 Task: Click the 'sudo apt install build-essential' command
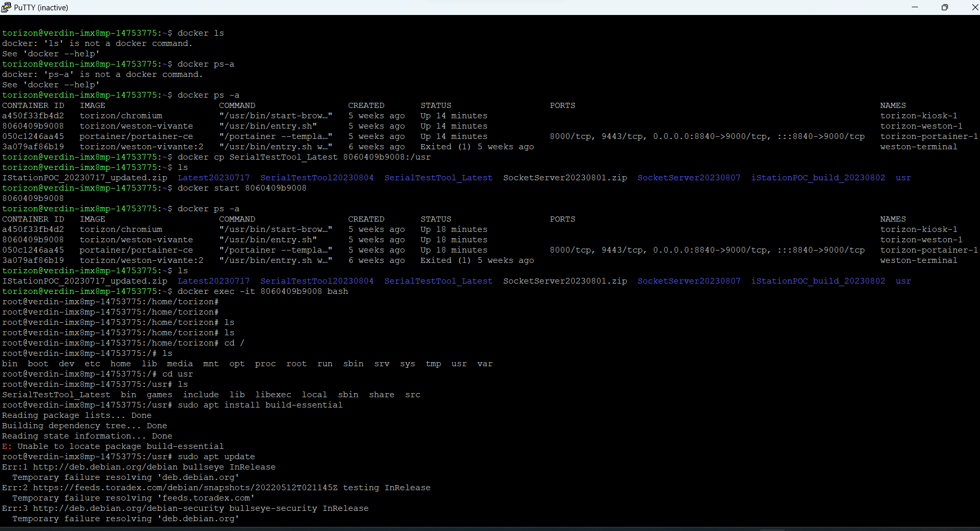pyautogui.click(x=260, y=405)
